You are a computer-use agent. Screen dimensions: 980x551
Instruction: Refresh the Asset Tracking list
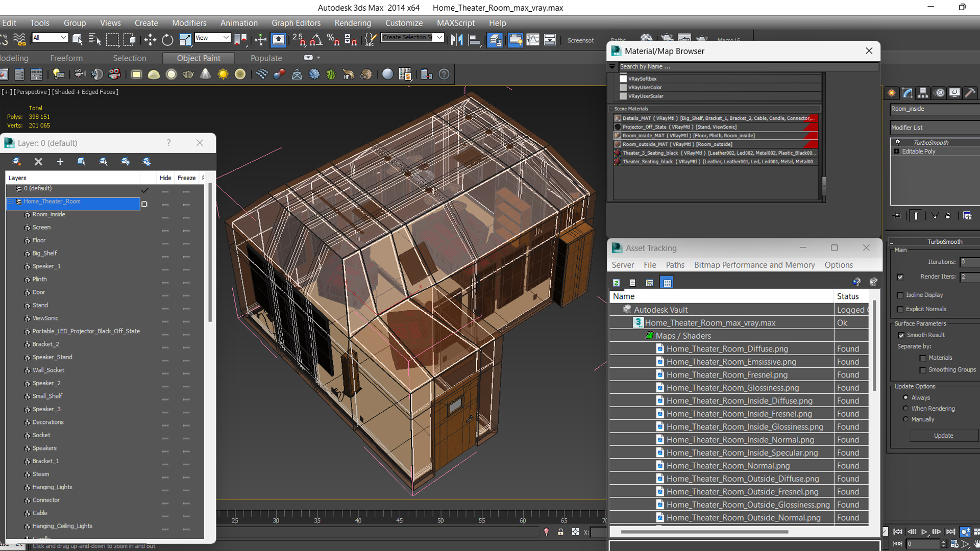click(616, 283)
